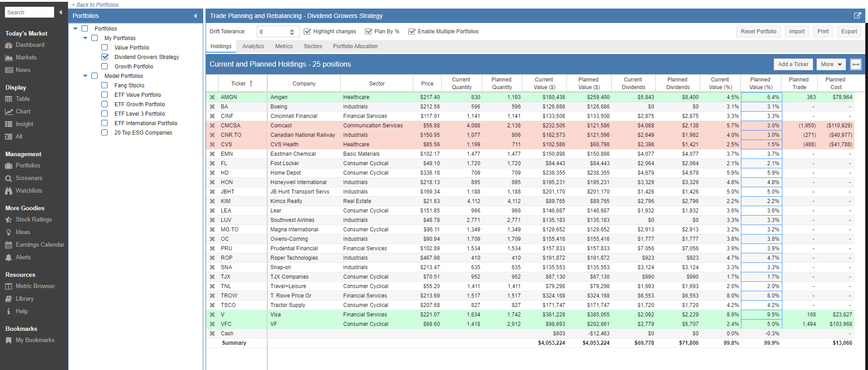Collapse the Portfolios panel arrow
868x370 pixels.
pos(195,16)
